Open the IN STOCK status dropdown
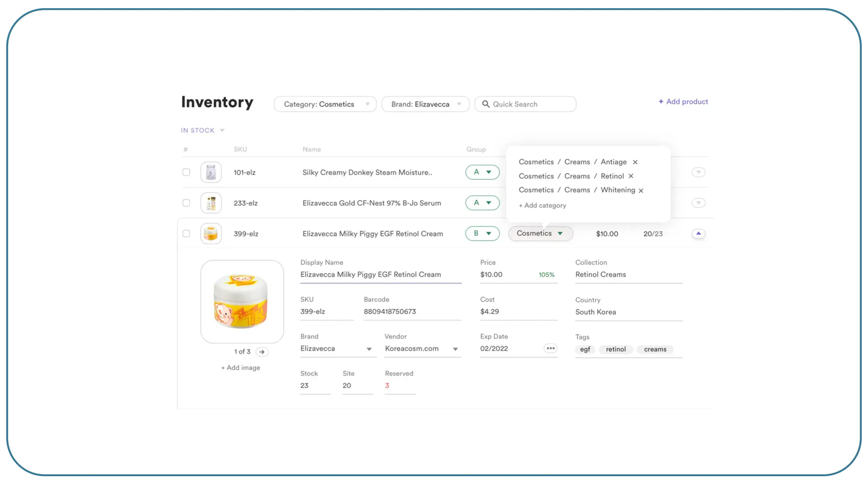 203,130
